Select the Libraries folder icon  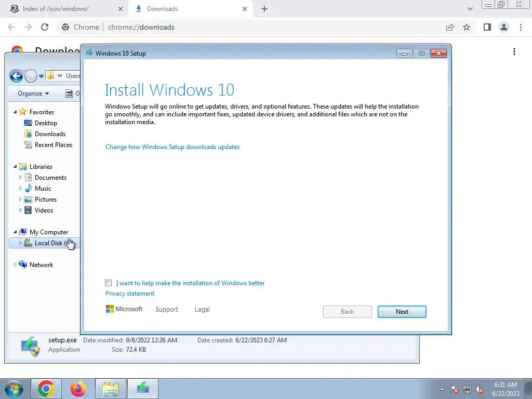click(x=23, y=167)
